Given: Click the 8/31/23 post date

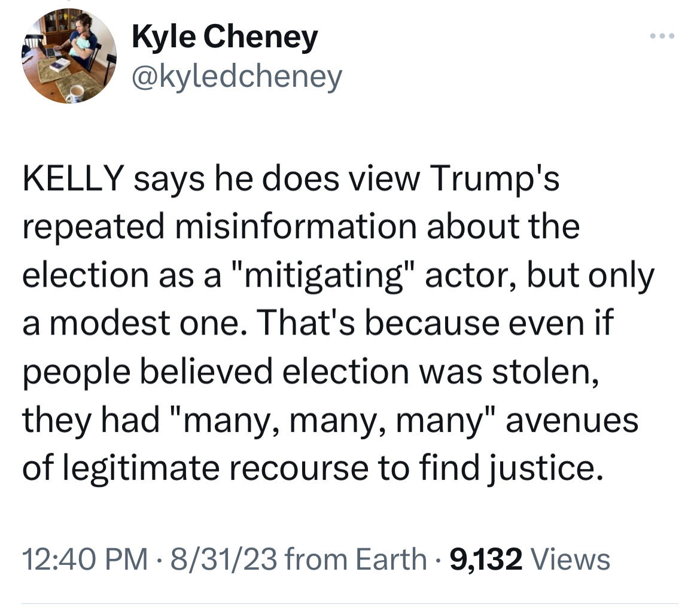Looking at the screenshot, I should pos(223,559).
